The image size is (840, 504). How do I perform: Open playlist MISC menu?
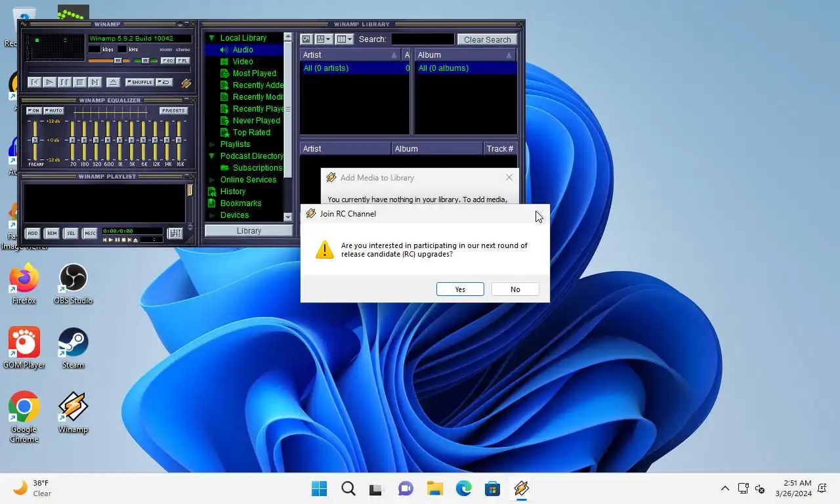coord(90,233)
